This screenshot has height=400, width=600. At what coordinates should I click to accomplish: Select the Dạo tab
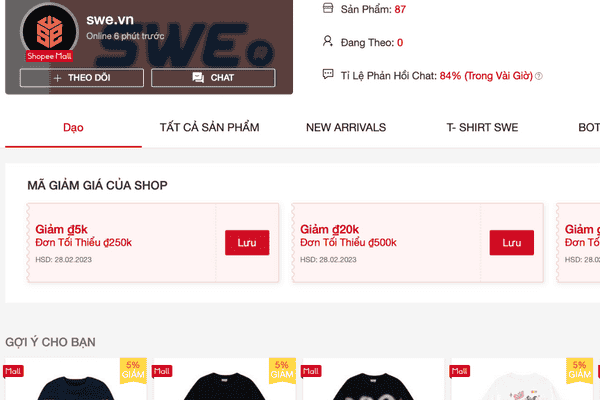click(x=73, y=127)
